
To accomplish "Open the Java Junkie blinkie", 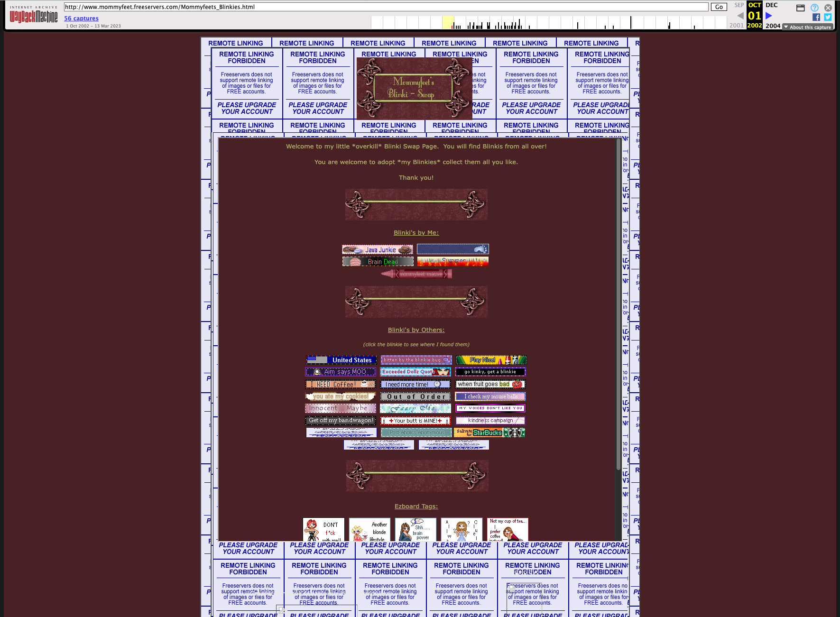I will [x=378, y=249].
